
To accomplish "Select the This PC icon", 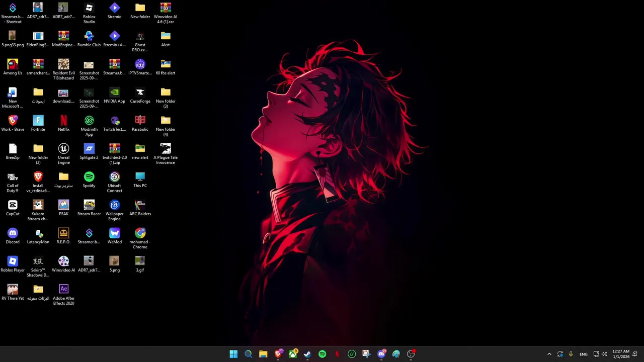I will pos(140,179).
